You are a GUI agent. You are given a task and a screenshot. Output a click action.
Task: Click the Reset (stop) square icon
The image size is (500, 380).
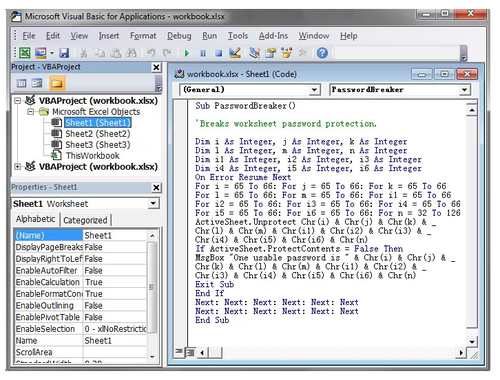click(219, 53)
